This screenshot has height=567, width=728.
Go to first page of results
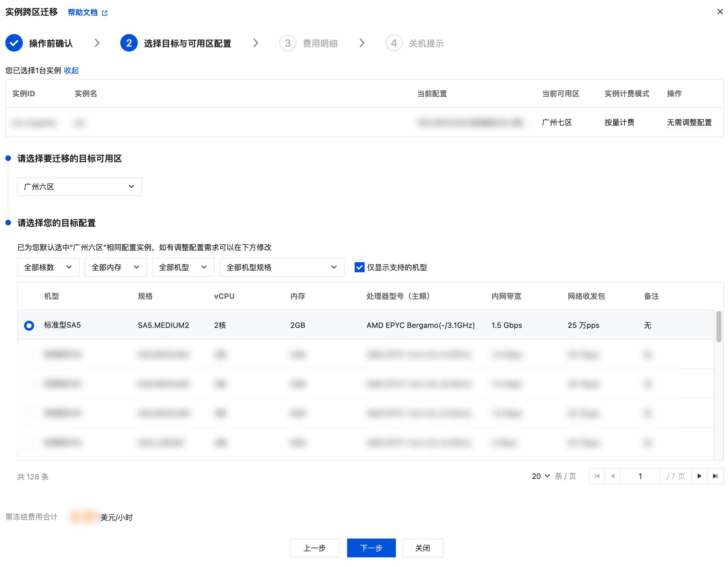pyautogui.click(x=597, y=476)
